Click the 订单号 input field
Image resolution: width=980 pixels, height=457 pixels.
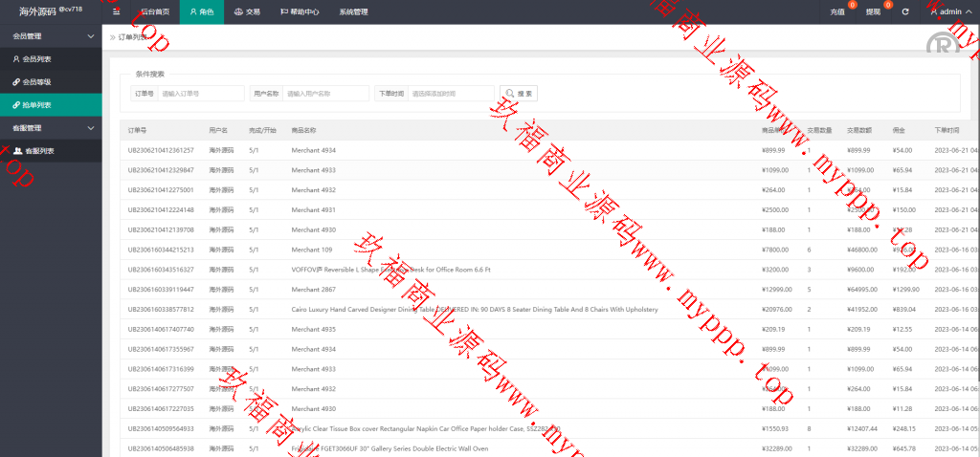click(x=199, y=94)
